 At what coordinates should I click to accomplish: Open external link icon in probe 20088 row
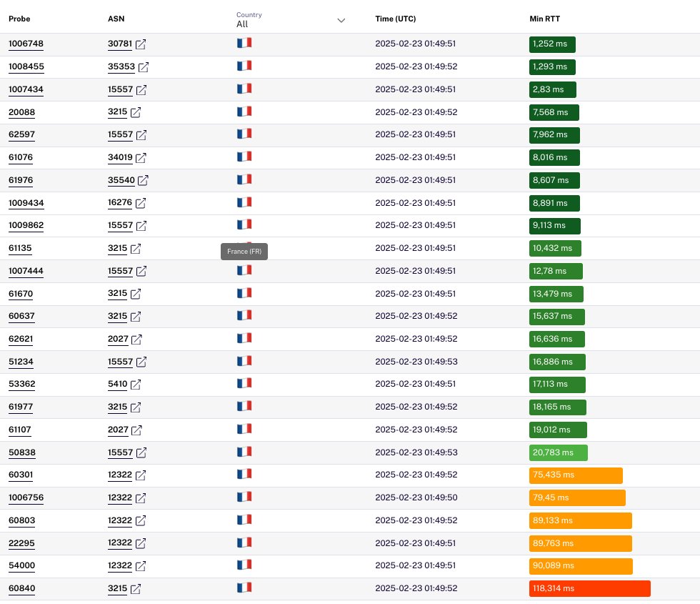[136, 112]
